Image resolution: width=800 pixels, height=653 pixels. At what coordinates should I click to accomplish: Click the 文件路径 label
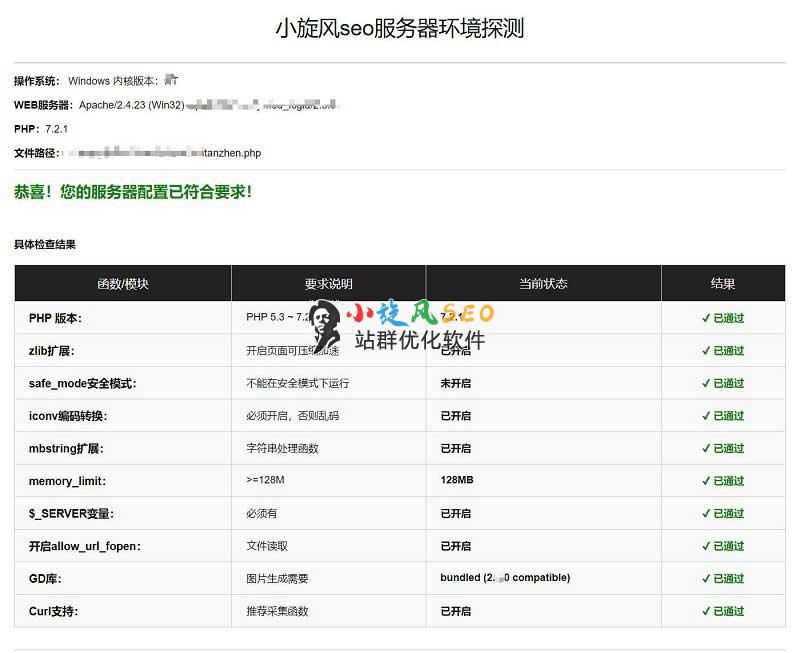click(x=37, y=153)
